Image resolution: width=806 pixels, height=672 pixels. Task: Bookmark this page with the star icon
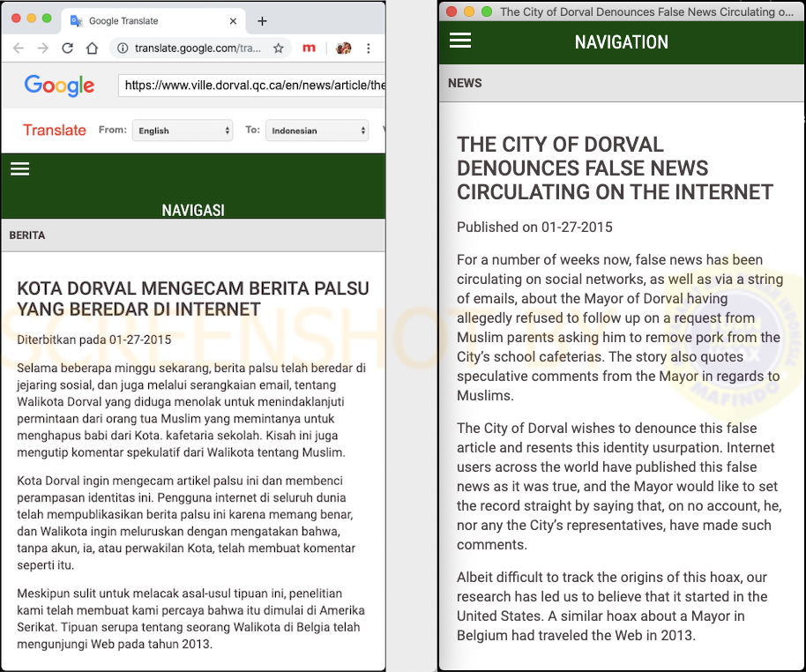pos(279,49)
